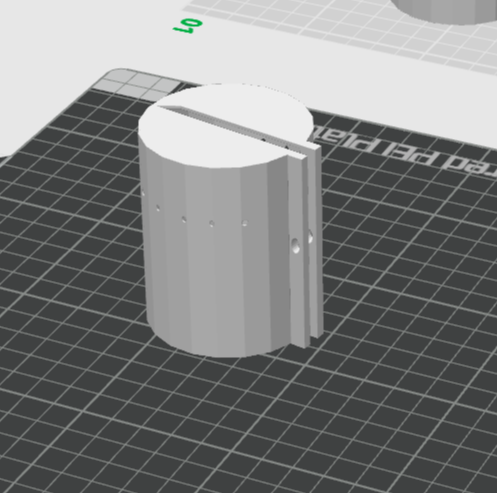Select the partial model on the neighboring plate
This screenshot has width=497, height=493.
(x=447, y=11)
